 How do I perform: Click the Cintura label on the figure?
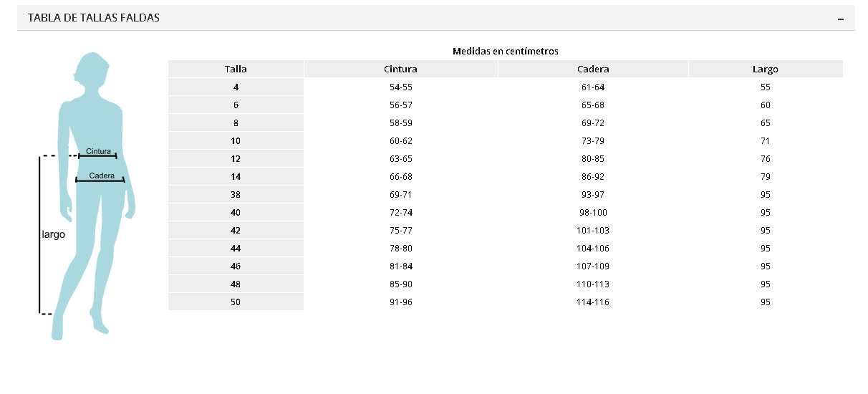tap(98, 152)
